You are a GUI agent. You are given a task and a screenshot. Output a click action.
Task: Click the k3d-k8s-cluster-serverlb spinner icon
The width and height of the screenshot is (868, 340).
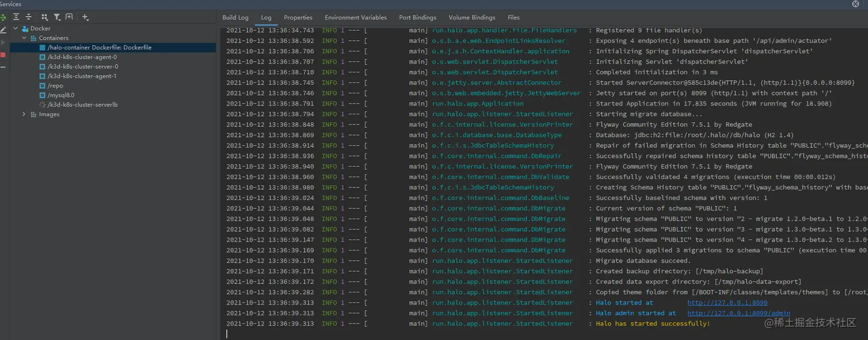pyautogui.click(x=42, y=105)
